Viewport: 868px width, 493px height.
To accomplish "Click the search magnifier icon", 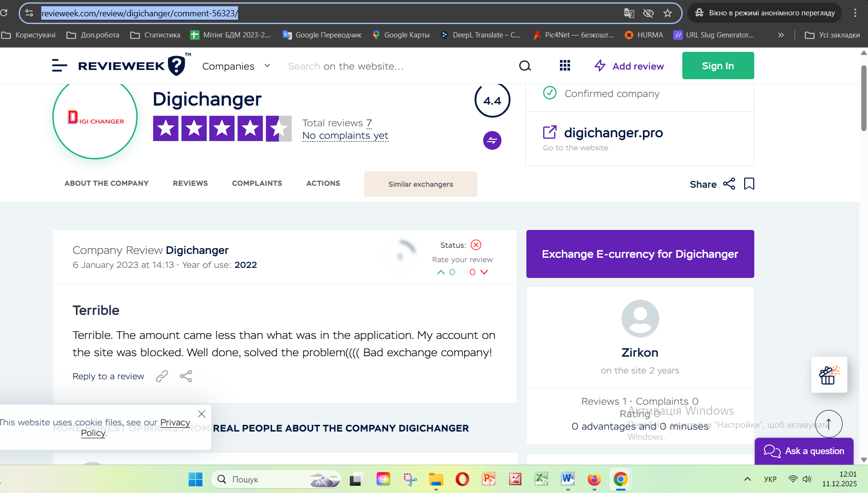I will tap(525, 66).
